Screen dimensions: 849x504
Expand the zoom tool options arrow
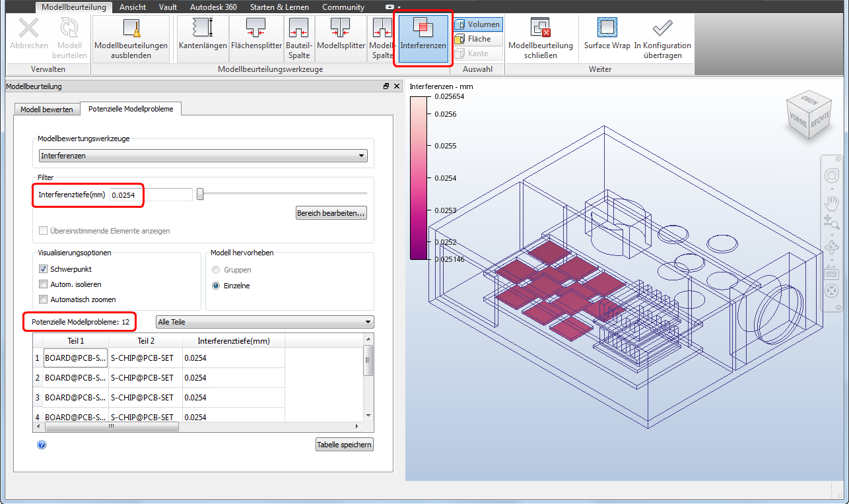tap(831, 235)
